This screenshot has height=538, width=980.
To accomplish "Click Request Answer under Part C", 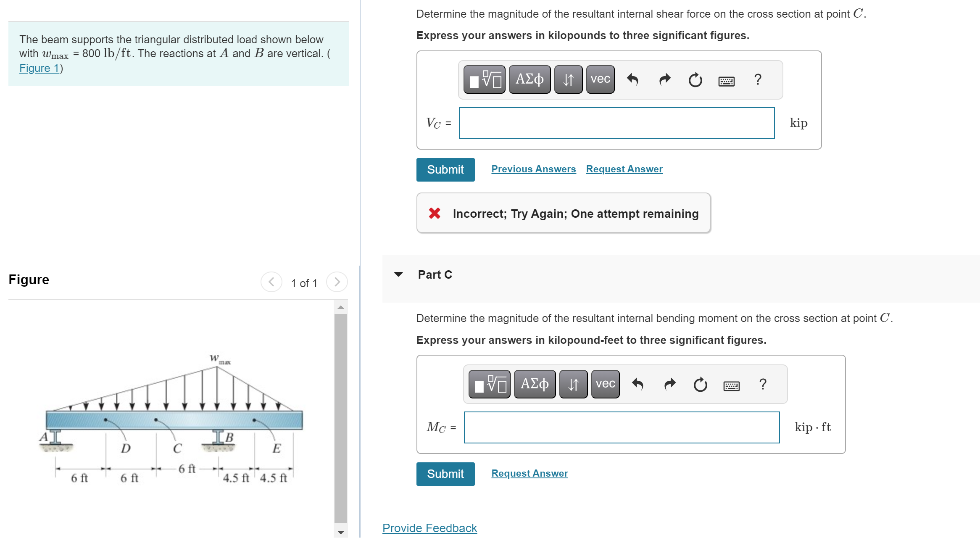I will click(x=529, y=473).
